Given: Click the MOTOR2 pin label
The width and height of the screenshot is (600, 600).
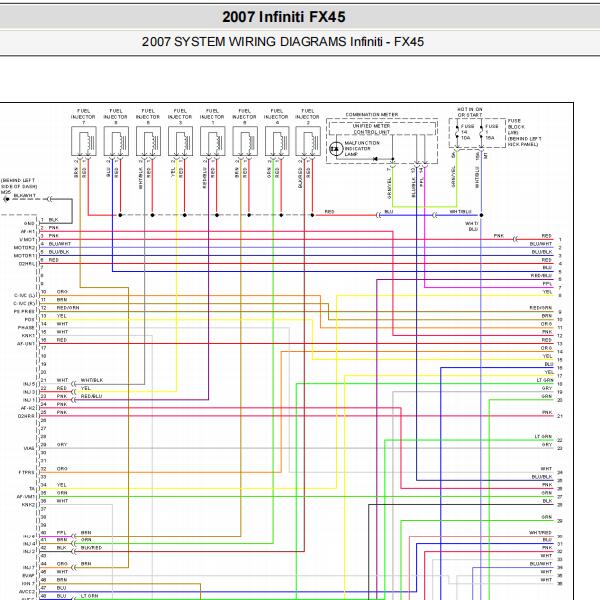Looking at the screenshot, I should 24,248.
